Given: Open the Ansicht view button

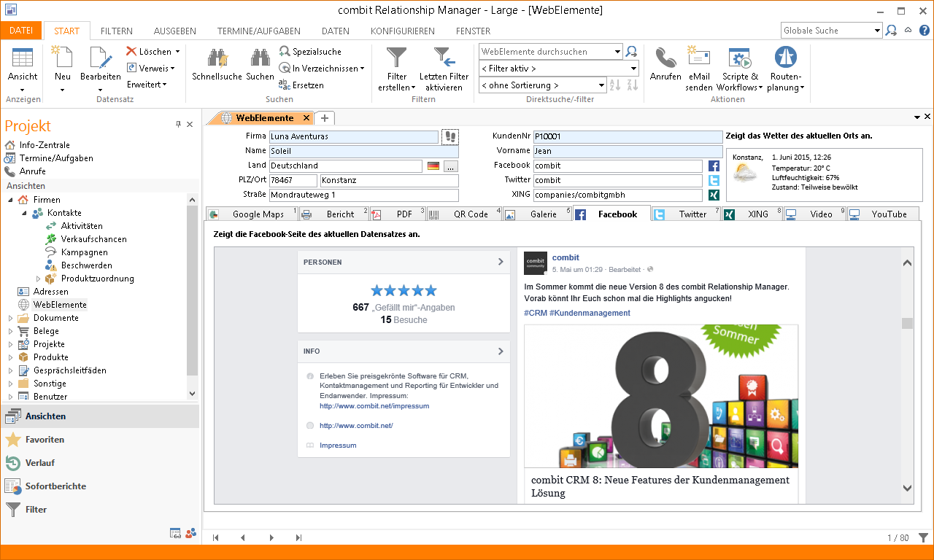Looking at the screenshot, I should pyautogui.click(x=23, y=69).
